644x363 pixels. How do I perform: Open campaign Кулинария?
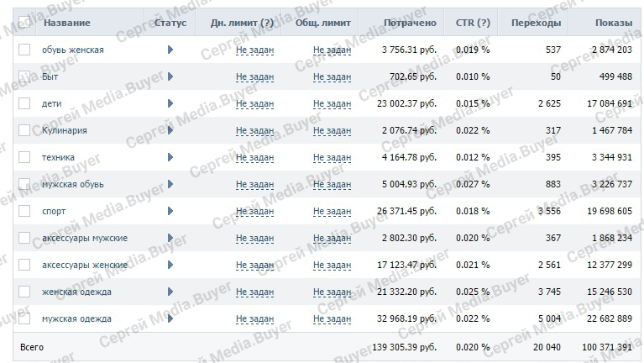point(64,130)
